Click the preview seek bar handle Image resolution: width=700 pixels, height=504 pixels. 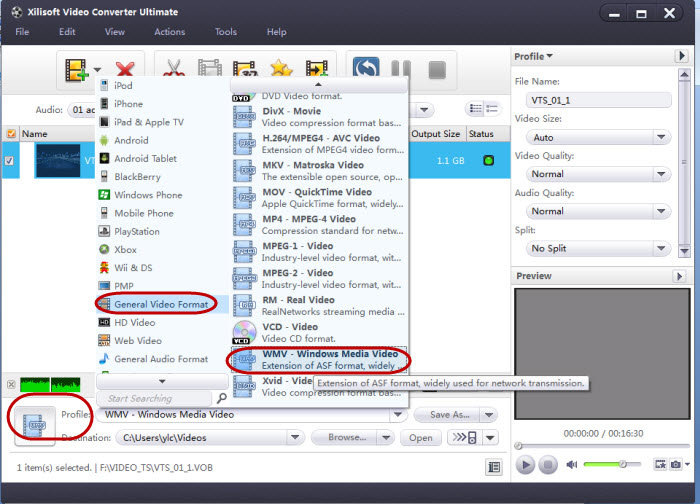(x=518, y=446)
